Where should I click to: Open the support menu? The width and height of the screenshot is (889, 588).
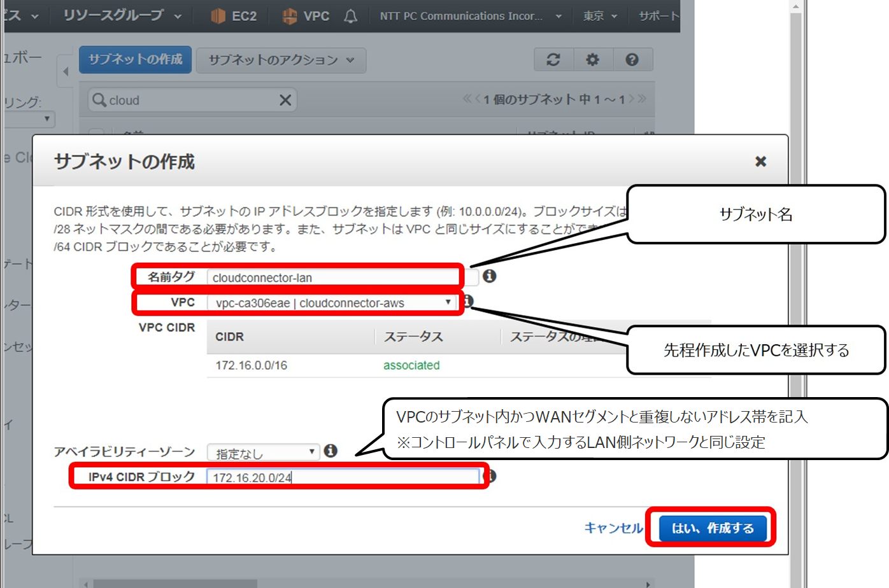[x=658, y=16]
